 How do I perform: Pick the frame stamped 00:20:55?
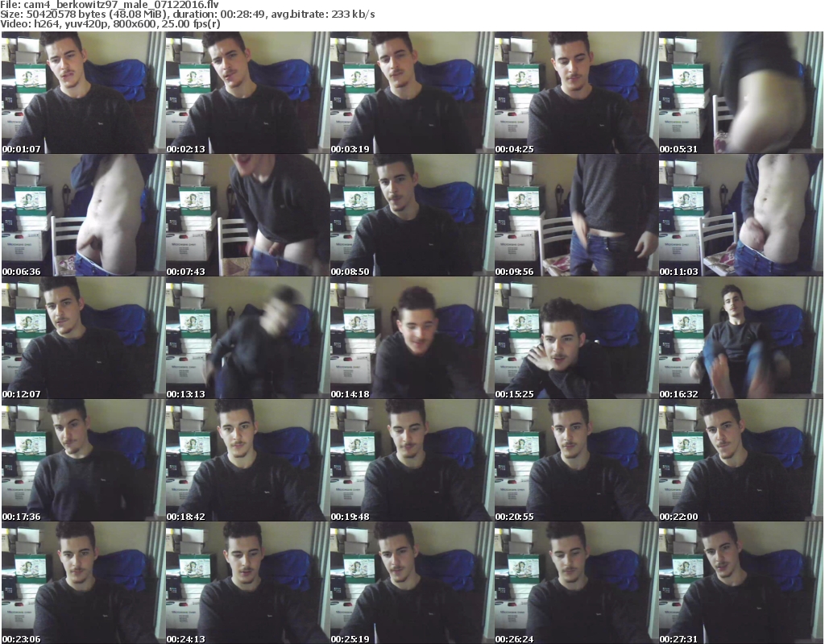[x=576, y=460]
